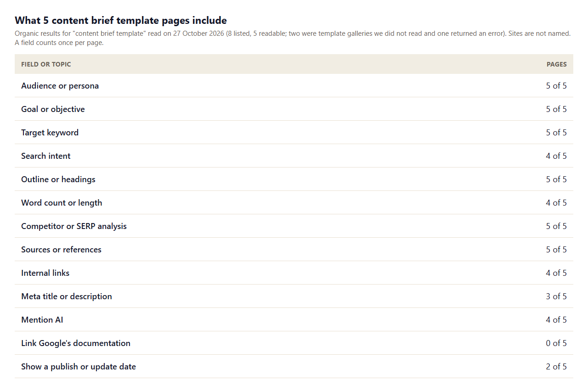Select the "Show a publish or update date" label
The width and height of the screenshot is (588, 391).
point(79,367)
